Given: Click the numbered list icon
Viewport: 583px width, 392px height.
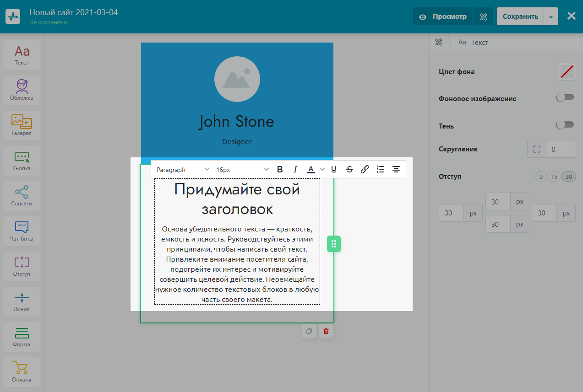Looking at the screenshot, I should pos(380,169).
